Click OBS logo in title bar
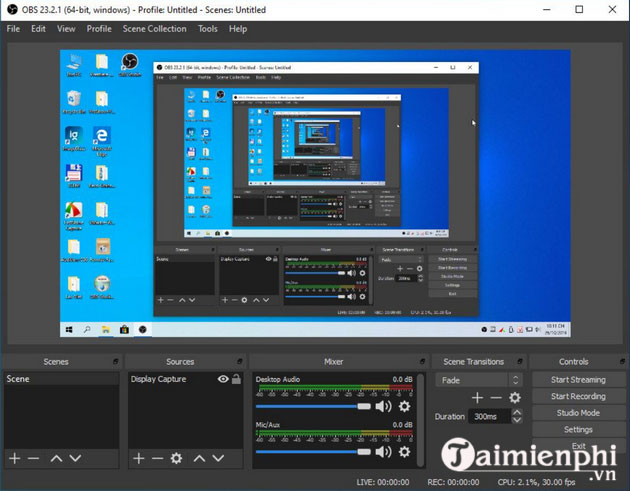 tap(12, 10)
